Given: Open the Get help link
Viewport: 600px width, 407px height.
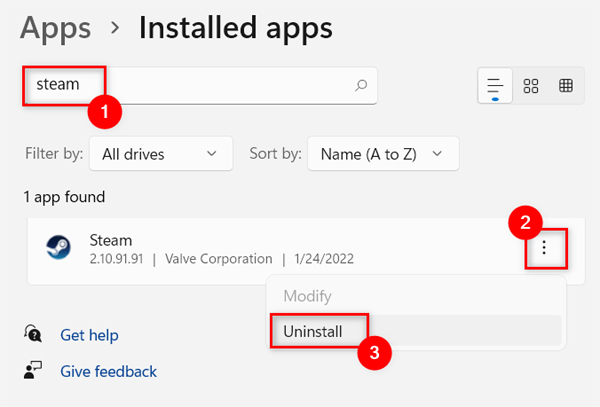Looking at the screenshot, I should pyautogui.click(x=89, y=334).
